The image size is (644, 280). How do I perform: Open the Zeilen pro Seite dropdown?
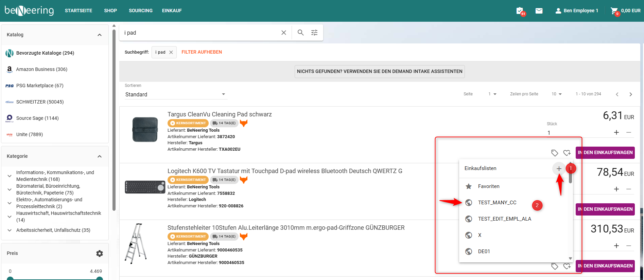point(556,94)
